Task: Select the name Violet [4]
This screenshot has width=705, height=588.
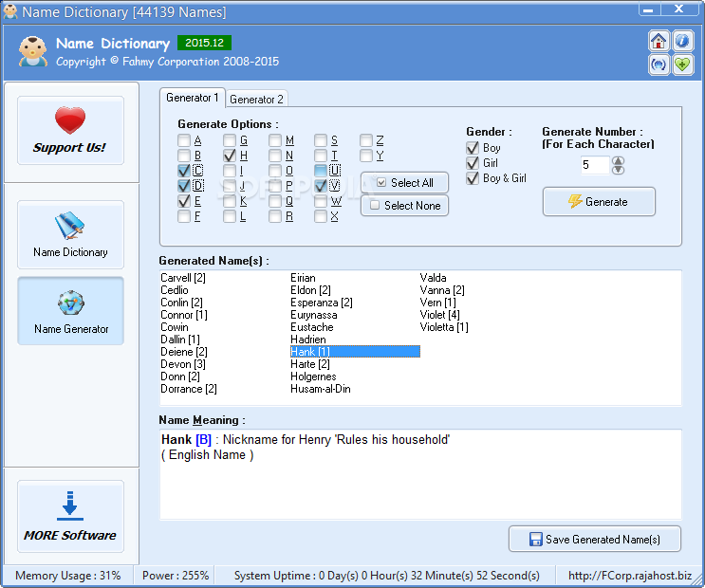Action: click(439, 315)
